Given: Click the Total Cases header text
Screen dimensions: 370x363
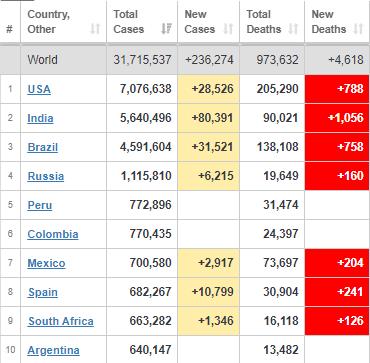Looking at the screenshot, I should coord(129,22).
